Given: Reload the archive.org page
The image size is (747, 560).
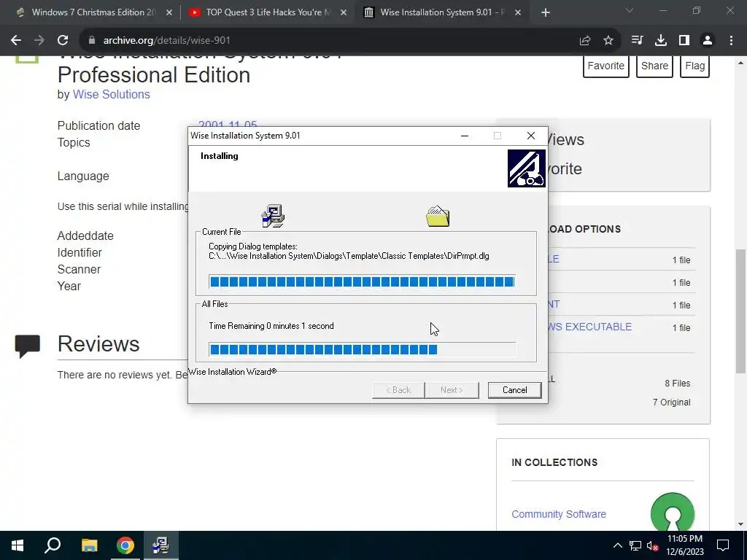Looking at the screenshot, I should coord(63,41).
